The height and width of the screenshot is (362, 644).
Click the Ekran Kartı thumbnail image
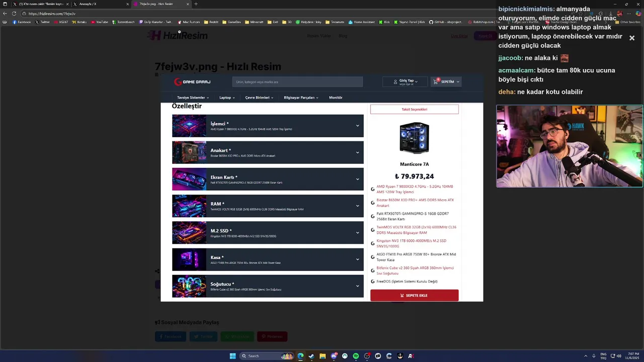[189, 179]
